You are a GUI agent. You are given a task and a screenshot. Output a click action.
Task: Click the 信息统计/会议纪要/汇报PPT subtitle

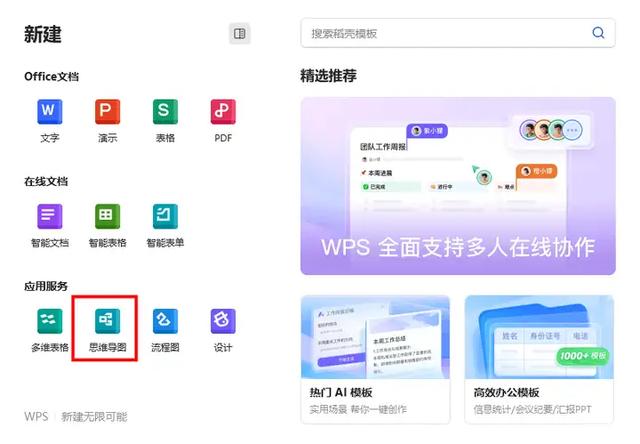(x=532, y=409)
